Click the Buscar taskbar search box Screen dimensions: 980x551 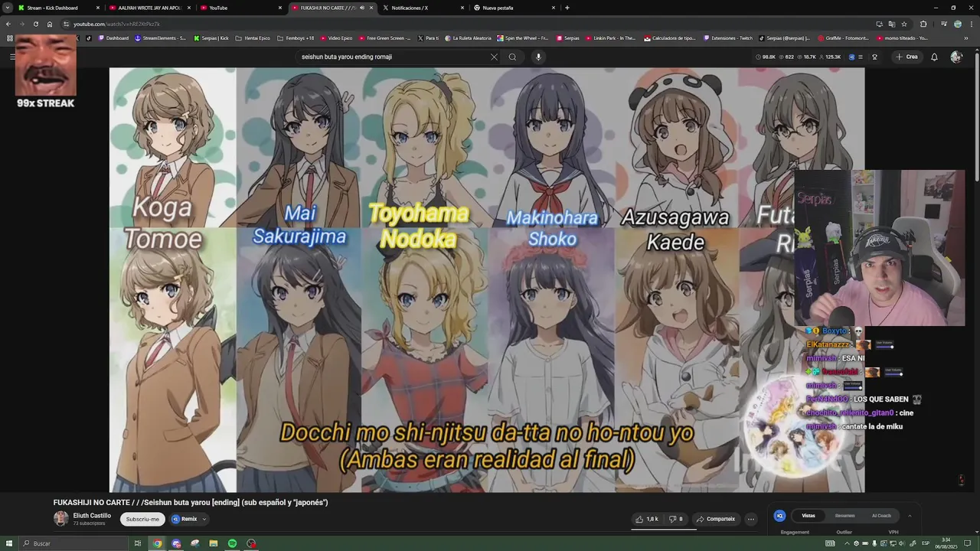tap(73, 543)
